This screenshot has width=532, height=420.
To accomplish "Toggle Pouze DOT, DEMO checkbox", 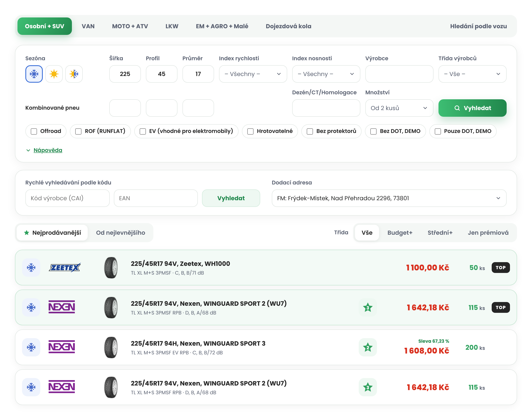I will [438, 131].
